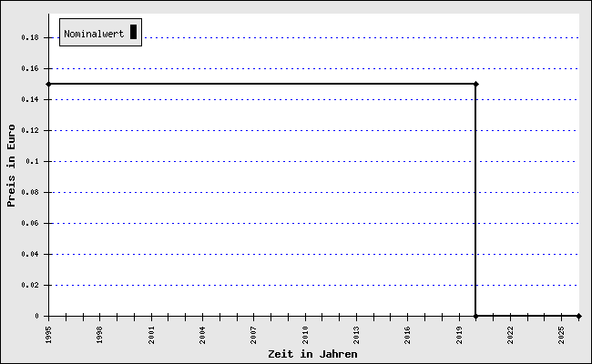Click the 1998 x-axis year label
This screenshot has width=592, height=364.
[x=100, y=334]
